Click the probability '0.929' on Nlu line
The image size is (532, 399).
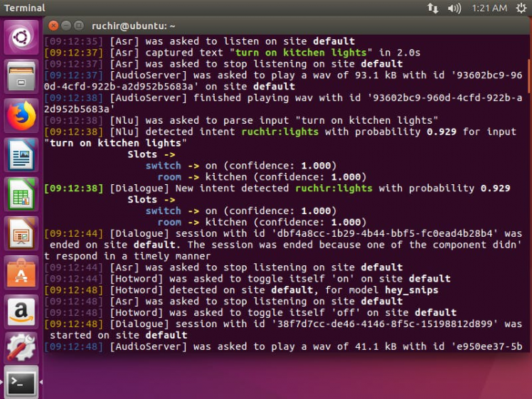tap(442, 132)
